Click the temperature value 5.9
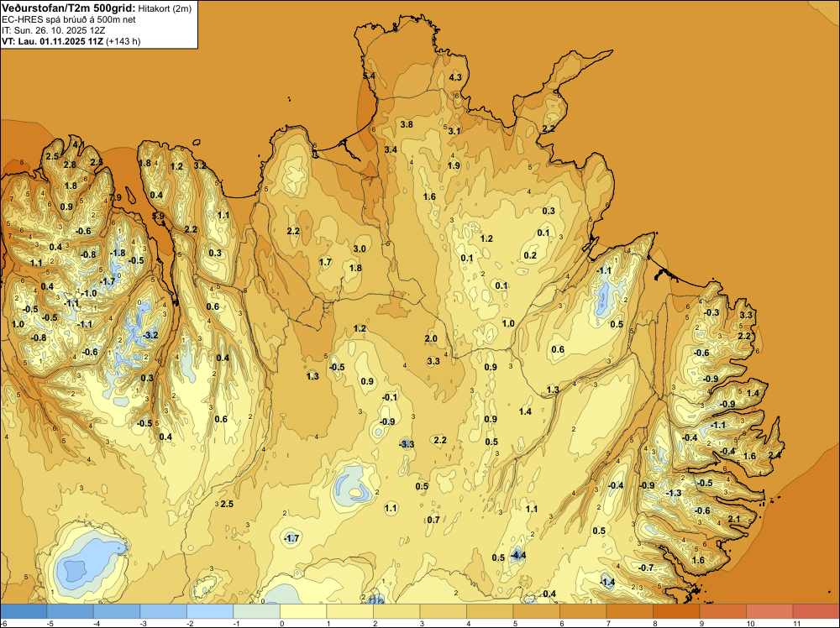Image resolution: width=840 pixels, height=628 pixels. [159, 217]
